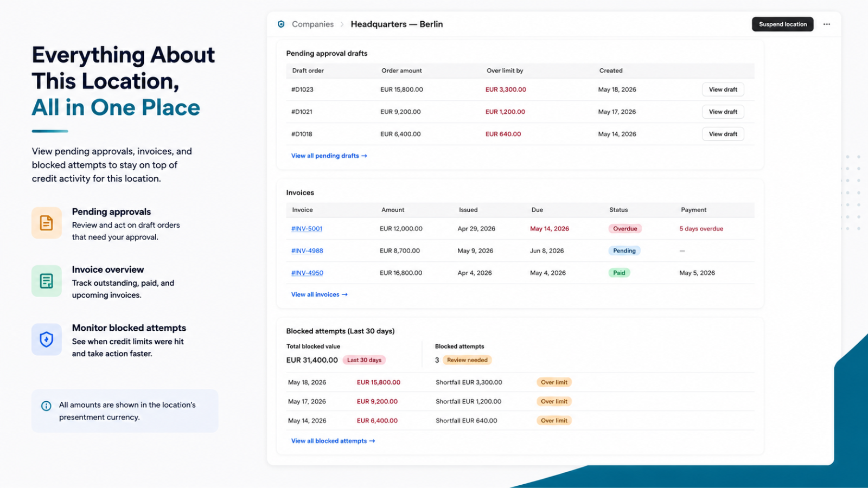868x488 pixels.
Task: Click draft order number #D1018
Action: [302, 134]
